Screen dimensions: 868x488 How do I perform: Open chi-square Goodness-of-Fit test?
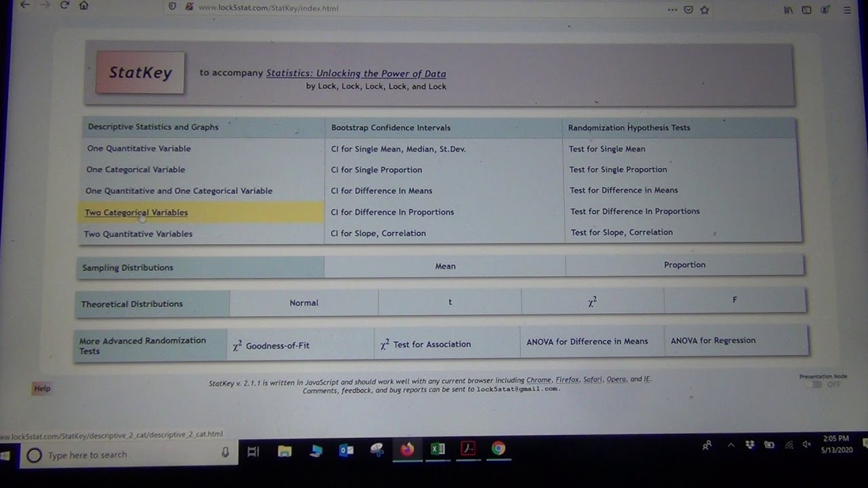tap(271, 345)
